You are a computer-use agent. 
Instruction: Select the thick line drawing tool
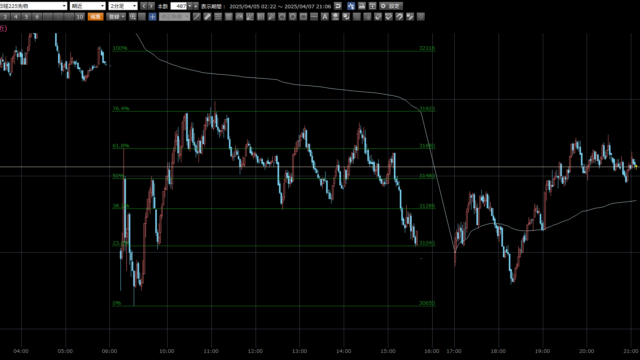pyautogui.click(x=207, y=17)
